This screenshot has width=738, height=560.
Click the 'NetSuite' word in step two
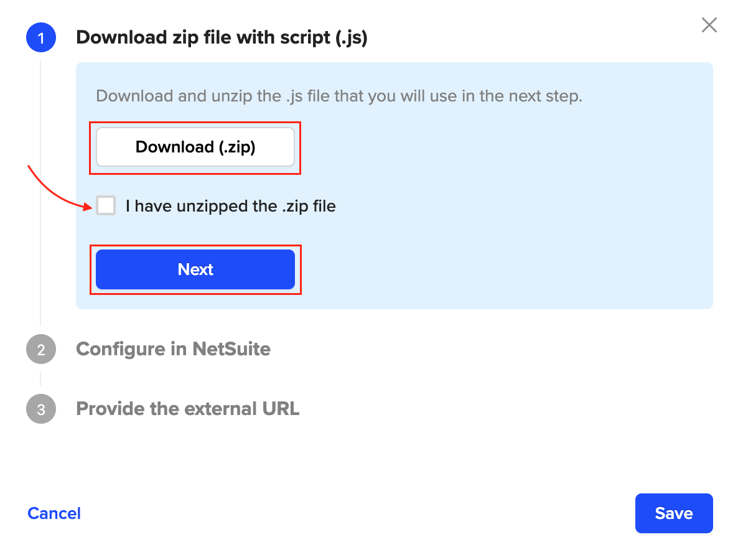231,349
